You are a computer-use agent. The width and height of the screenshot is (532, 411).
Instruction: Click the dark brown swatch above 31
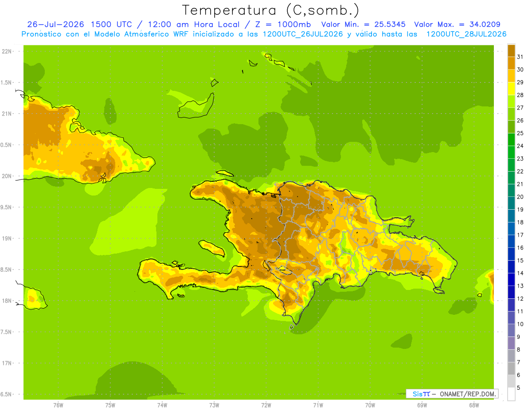click(x=511, y=51)
